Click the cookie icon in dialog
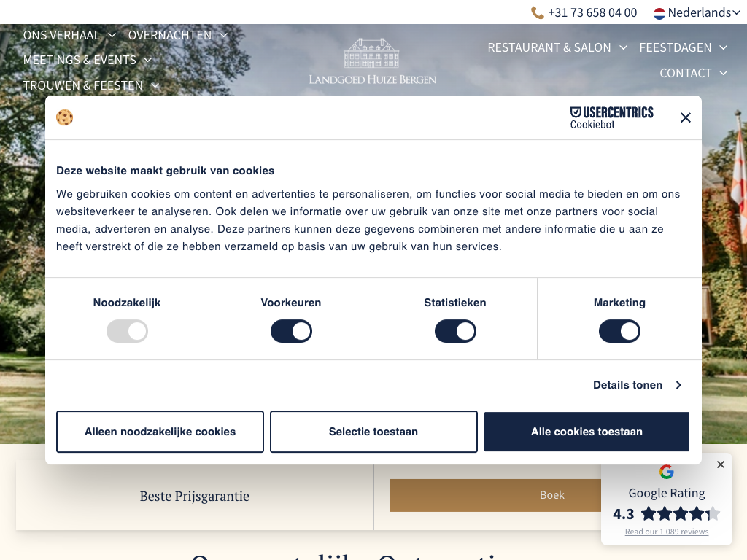Screen dimensions: 747x560 coord(65,117)
